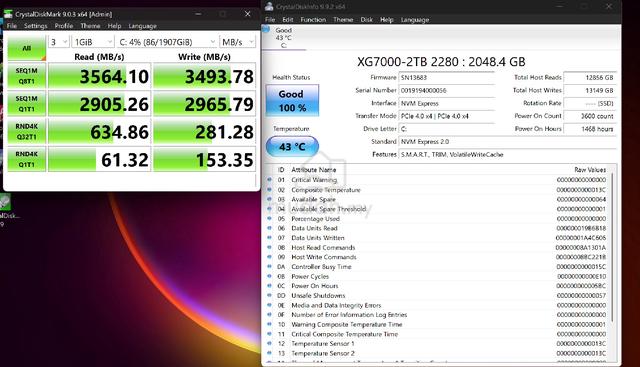Image resolution: width=640 pixels, height=367 pixels.
Task: Open Theme menu in CrystalDiskMark
Action: click(90, 26)
